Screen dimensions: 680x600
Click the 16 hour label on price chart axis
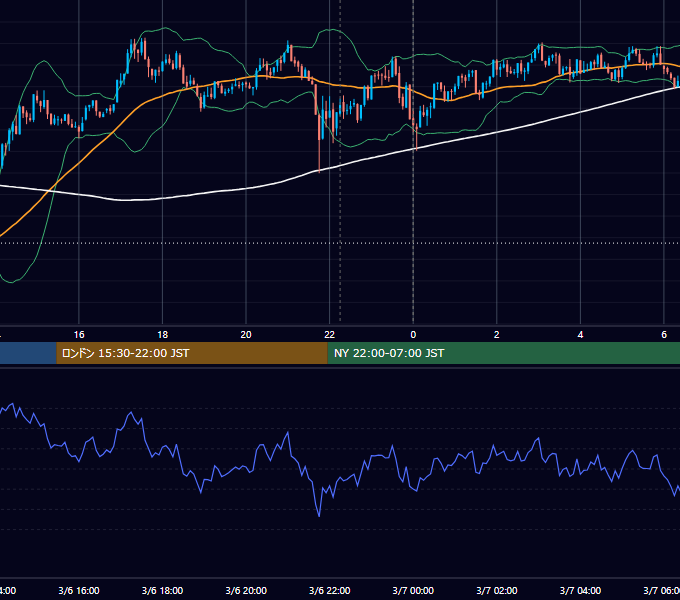(x=79, y=335)
